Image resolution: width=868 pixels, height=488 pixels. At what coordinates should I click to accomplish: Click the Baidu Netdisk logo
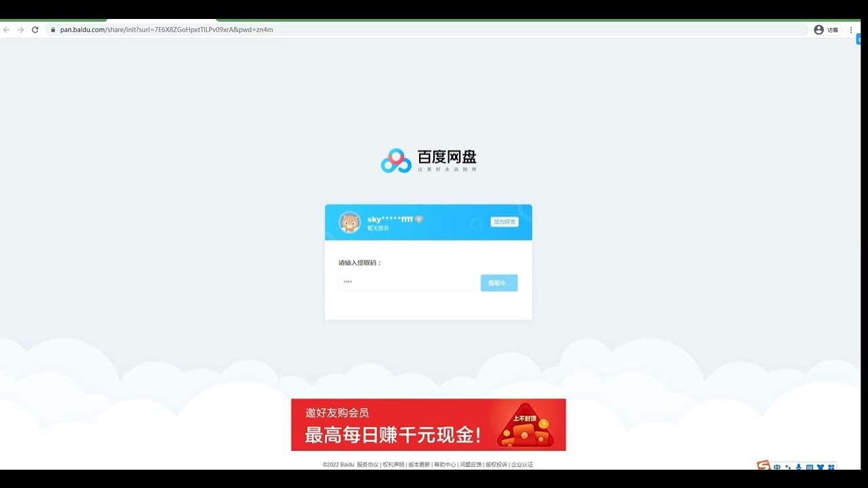coord(427,161)
